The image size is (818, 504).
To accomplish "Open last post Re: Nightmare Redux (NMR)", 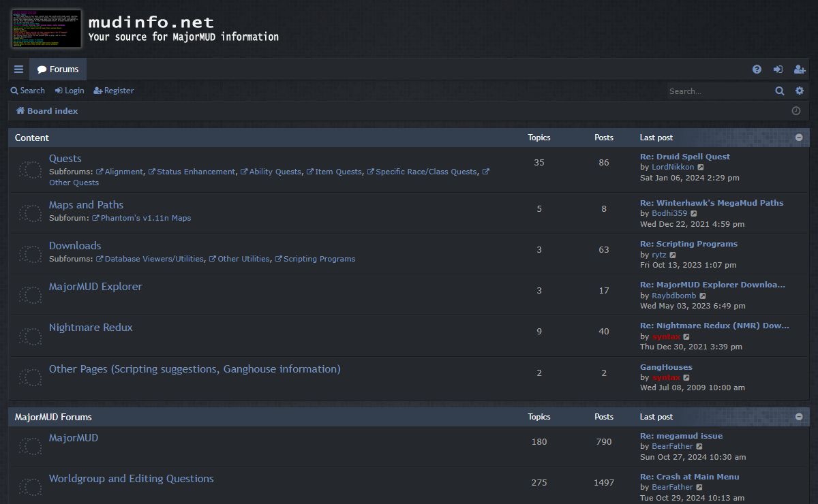I will (714, 326).
